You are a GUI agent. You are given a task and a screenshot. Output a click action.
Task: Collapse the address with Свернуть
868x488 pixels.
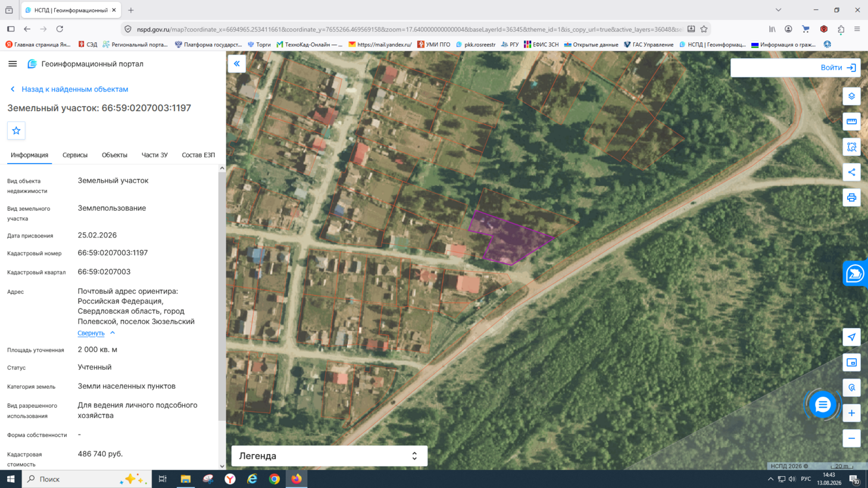(91, 333)
